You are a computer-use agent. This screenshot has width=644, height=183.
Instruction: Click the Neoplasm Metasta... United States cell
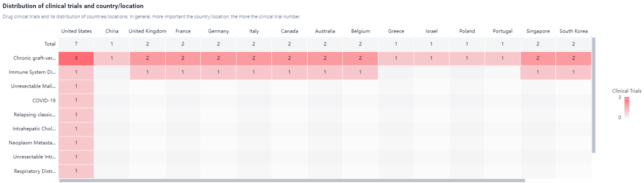click(x=76, y=143)
